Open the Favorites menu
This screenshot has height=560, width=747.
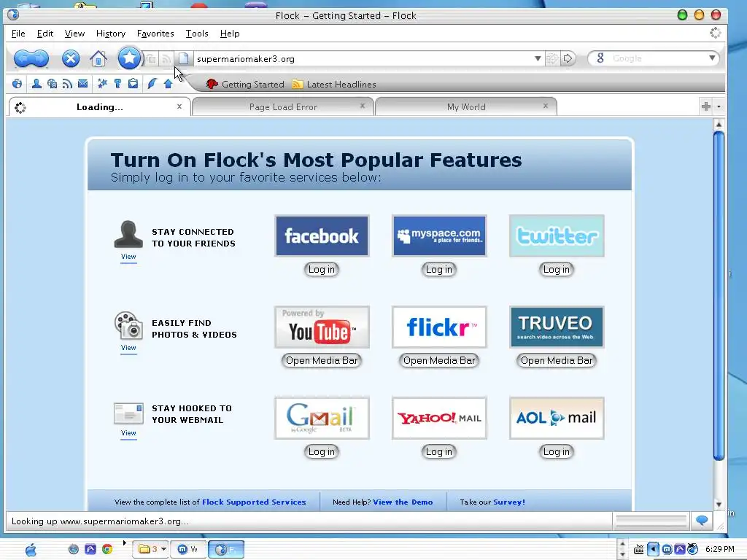(155, 34)
